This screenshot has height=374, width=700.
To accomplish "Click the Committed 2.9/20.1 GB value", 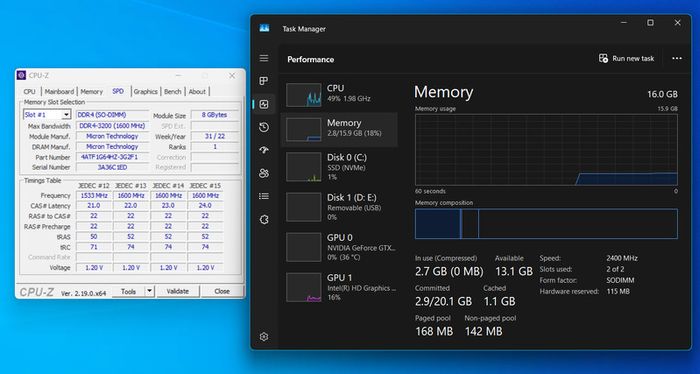I will 443,301.
